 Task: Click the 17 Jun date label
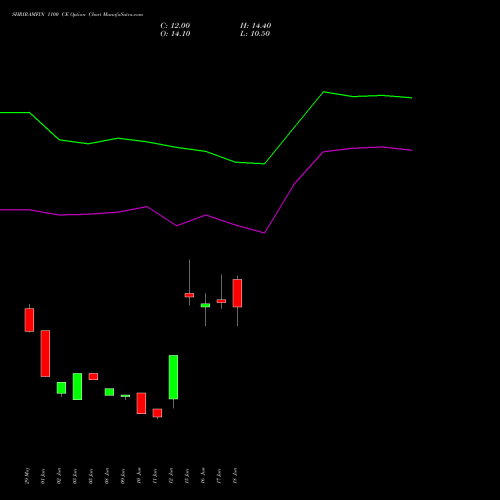point(219,476)
